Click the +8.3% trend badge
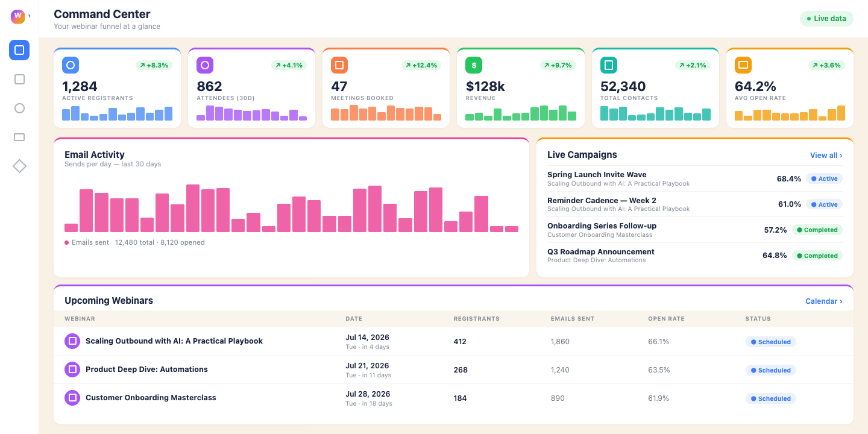The width and height of the screenshot is (868, 434). pyautogui.click(x=154, y=65)
